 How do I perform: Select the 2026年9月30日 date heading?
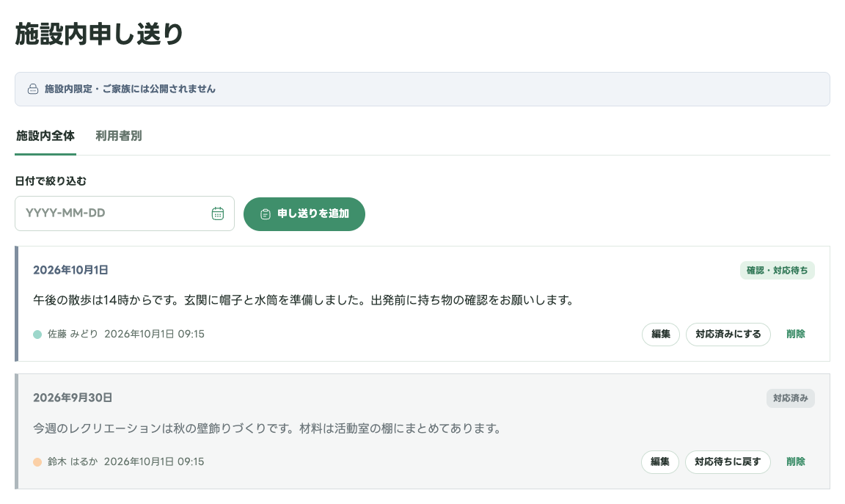[x=73, y=398]
